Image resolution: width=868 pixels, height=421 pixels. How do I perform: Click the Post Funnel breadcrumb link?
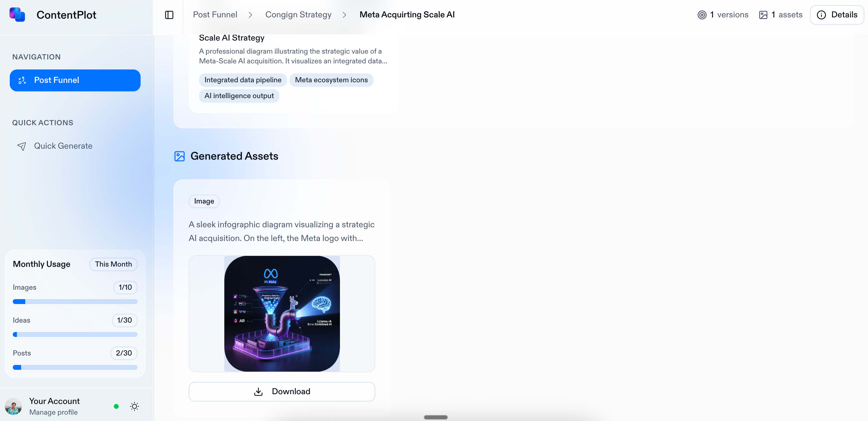click(x=215, y=15)
